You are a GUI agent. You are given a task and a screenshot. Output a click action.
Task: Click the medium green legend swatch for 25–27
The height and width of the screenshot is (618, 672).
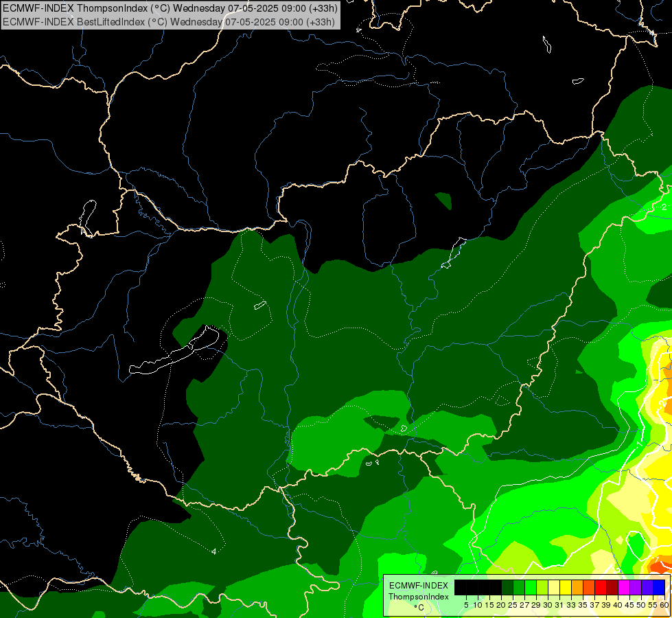[x=518, y=587]
